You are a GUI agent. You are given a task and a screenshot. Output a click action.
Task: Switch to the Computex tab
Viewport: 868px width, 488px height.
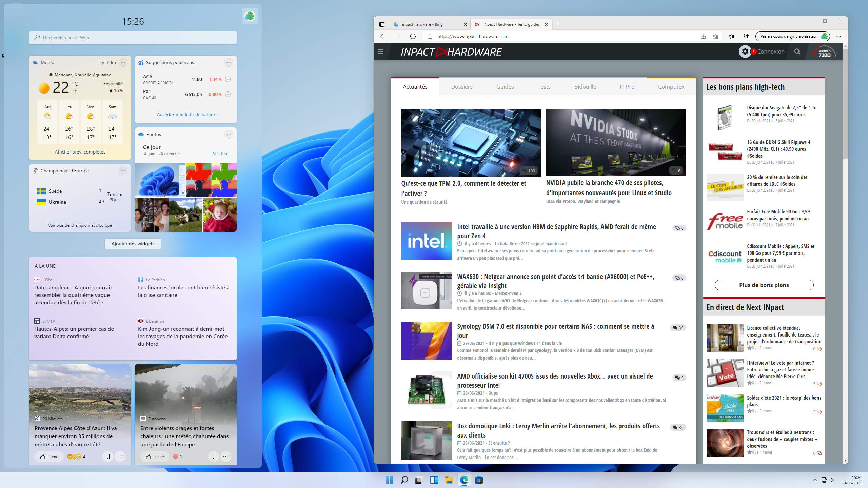671,87
